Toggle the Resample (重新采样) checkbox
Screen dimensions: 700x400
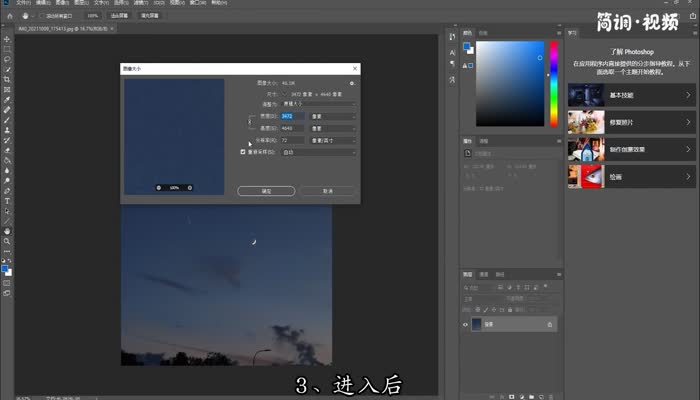click(243, 152)
